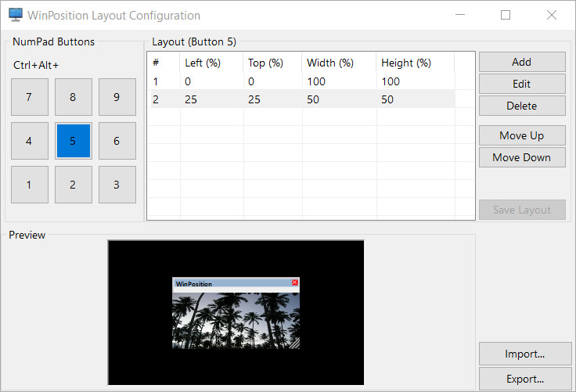
Task: Click the Edit button
Action: (x=522, y=84)
